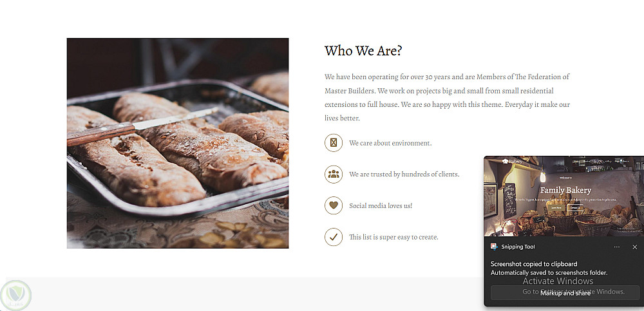
Task: Select "We care about environment." text
Action: coord(390,143)
